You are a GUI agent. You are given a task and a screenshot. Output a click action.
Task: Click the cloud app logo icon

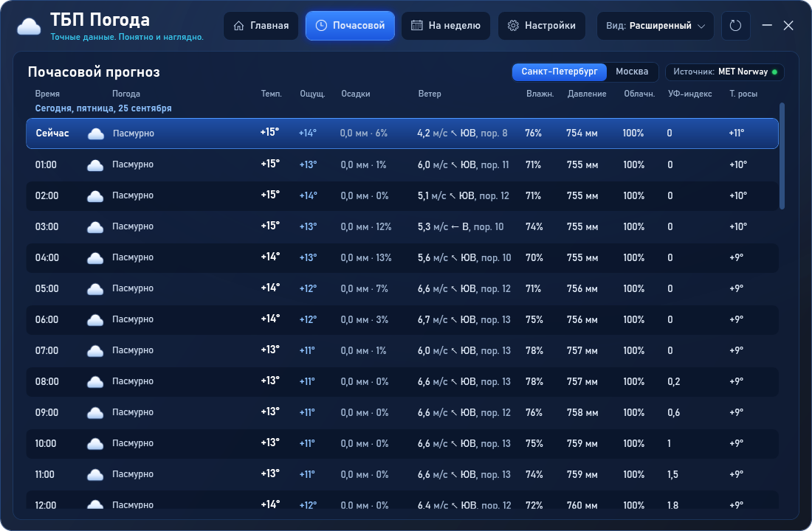29,26
